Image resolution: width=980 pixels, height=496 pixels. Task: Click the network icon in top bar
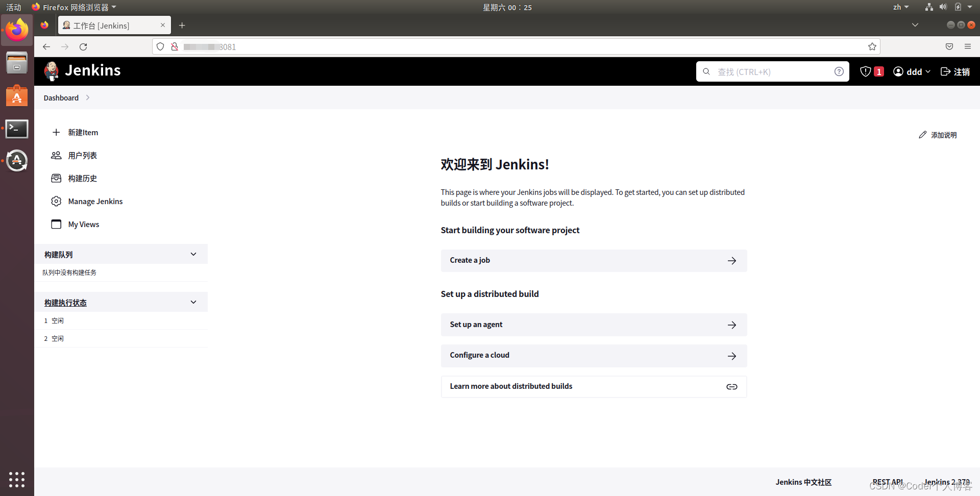(929, 7)
